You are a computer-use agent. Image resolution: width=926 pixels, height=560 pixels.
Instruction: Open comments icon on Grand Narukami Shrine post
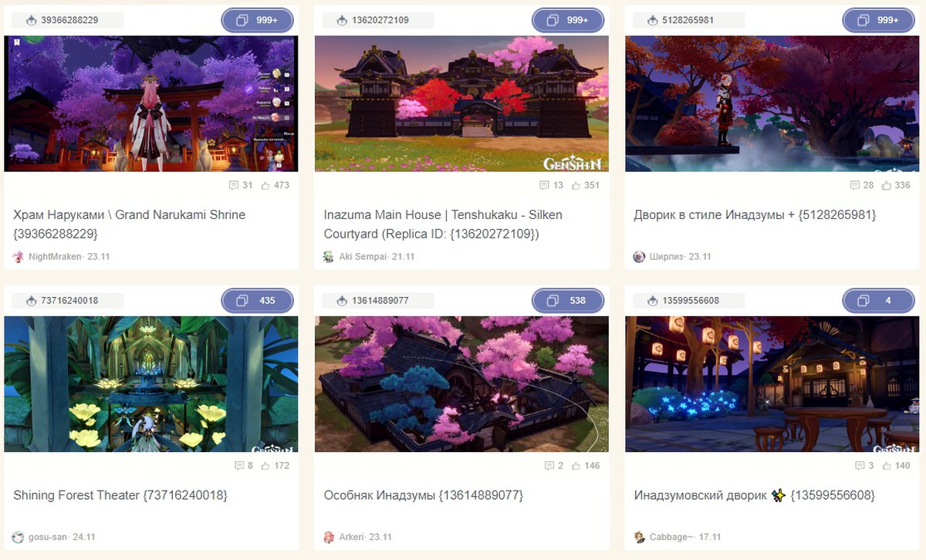(x=234, y=185)
